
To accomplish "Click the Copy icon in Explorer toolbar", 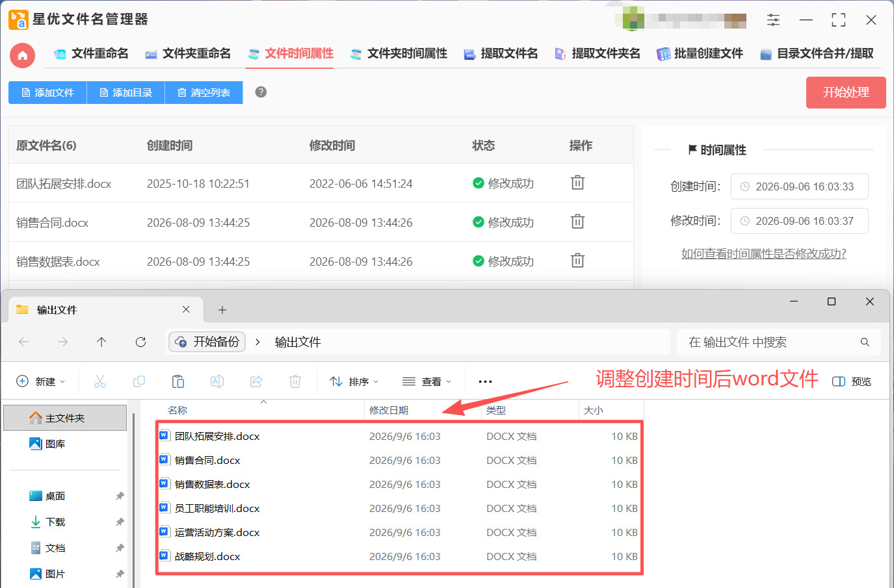I will 139,381.
